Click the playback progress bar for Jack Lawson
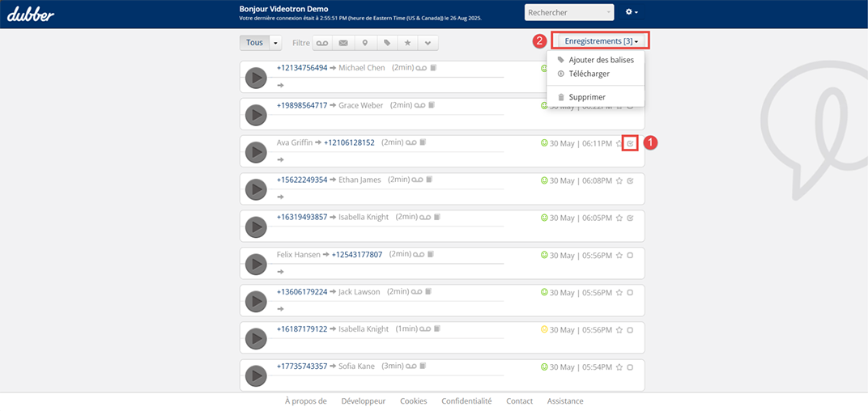868x411 pixels. point(389,301)
